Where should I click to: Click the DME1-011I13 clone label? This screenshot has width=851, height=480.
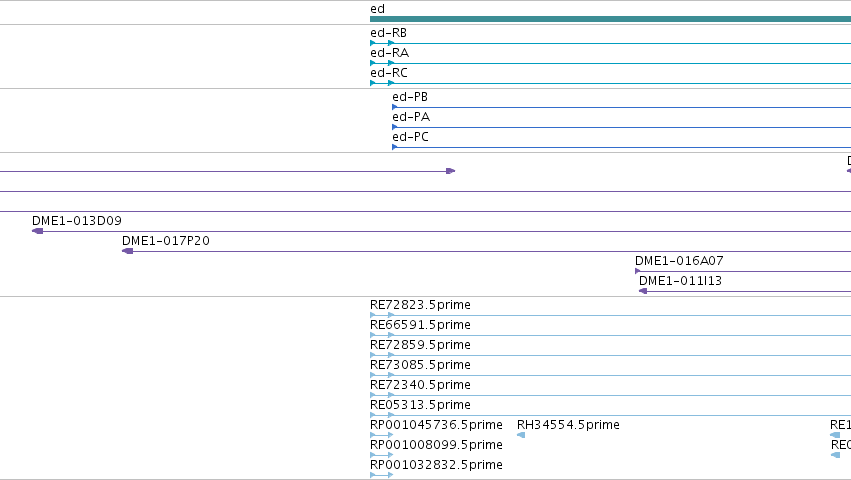tap(680, 281)
